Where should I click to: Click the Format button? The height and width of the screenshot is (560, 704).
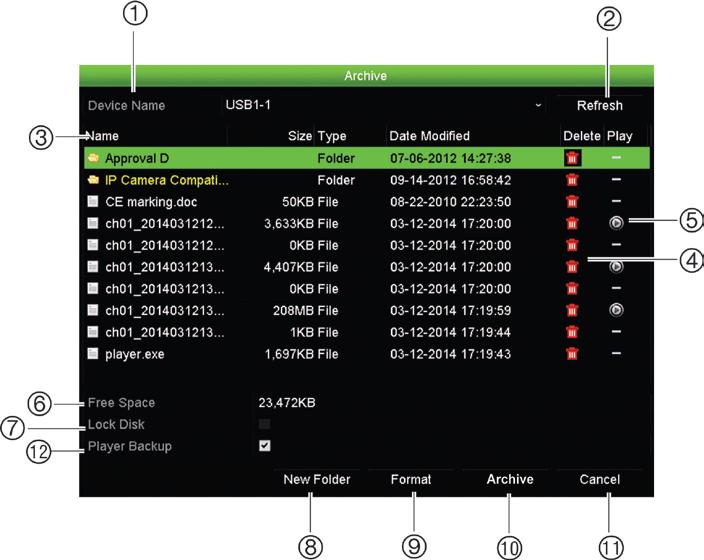pyautogui.click(x=411, y=479)
